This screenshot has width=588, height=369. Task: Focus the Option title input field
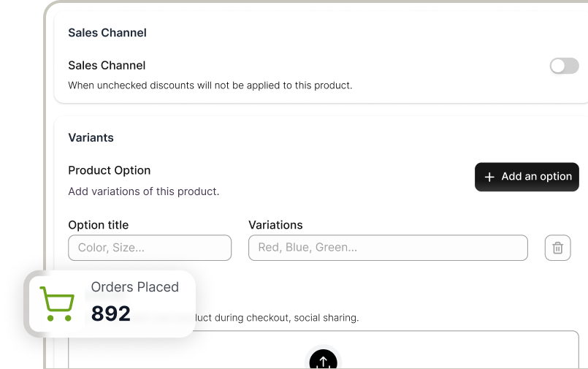[150, 248]
